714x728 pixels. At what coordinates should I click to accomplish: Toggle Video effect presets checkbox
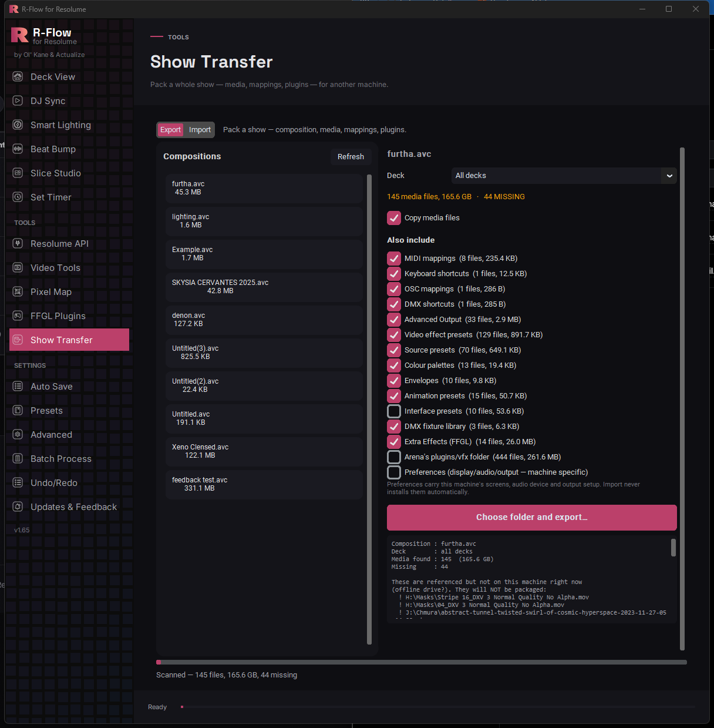point(394,335)
